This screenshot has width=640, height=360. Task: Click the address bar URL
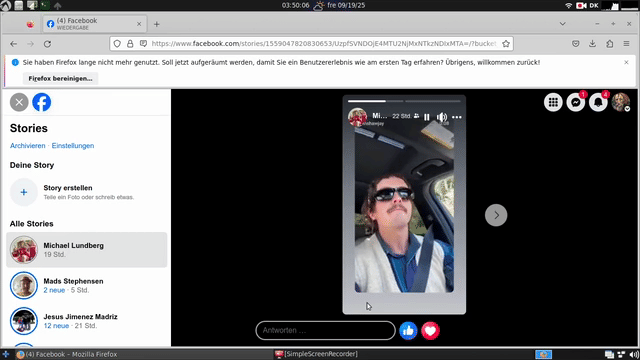(x=324, y=44)
